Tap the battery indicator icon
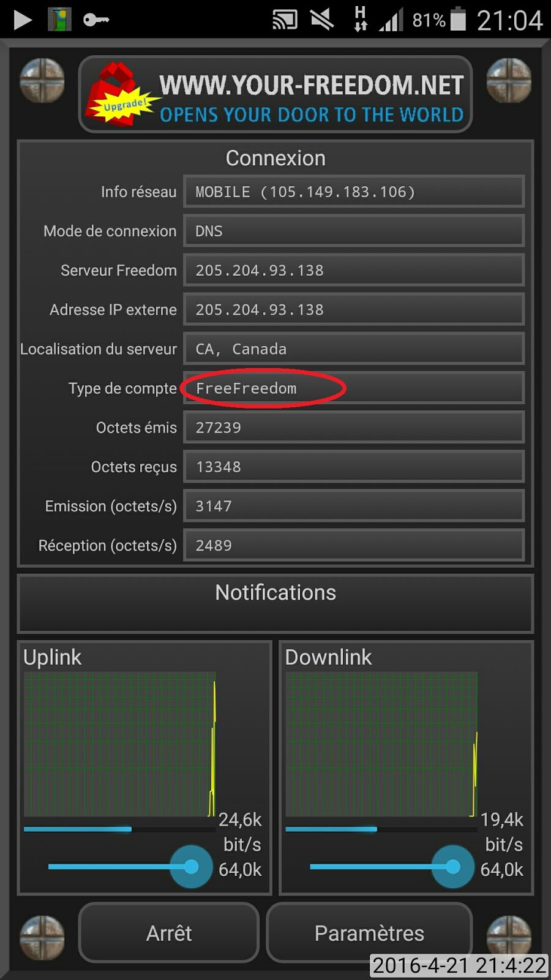 tap(458, 19)
